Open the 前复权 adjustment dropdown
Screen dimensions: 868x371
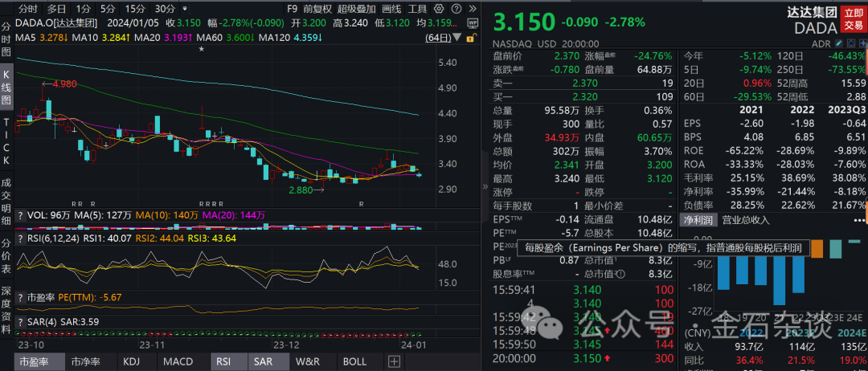pyautogui.click(x=317, y=9)
